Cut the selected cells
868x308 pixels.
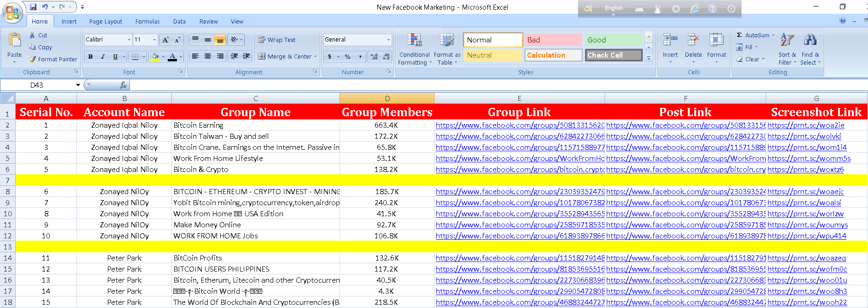38,35
